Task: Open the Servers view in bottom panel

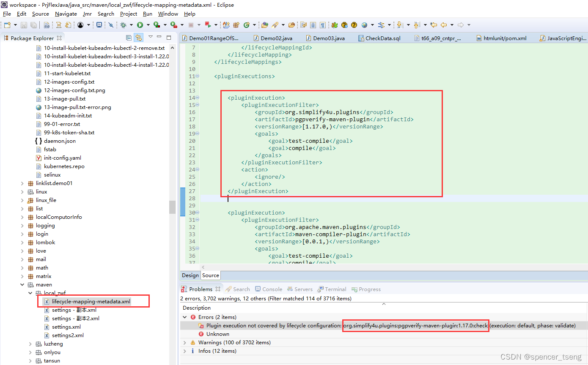Action: tap(303, 289)
